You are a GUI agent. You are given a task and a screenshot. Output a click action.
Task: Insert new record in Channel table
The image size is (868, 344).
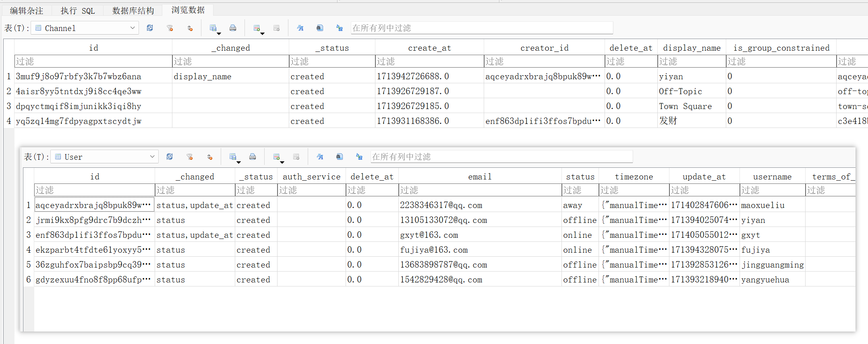(257, 28)
